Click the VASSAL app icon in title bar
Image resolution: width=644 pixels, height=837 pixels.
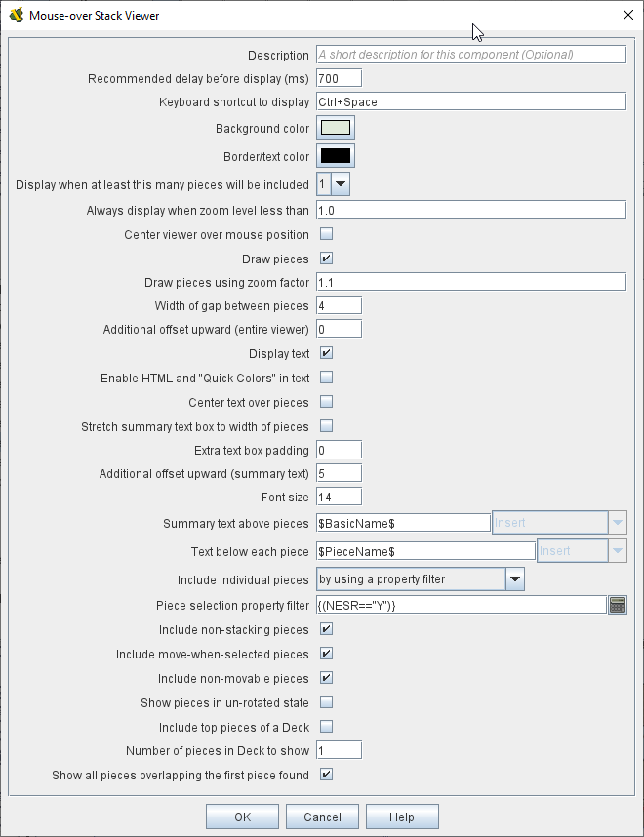coord(17,15)
